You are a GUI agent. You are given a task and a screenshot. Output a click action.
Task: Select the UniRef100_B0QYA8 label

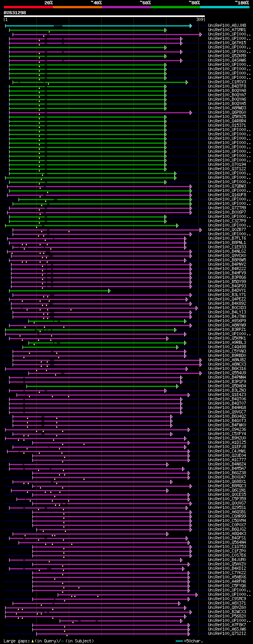227,91
